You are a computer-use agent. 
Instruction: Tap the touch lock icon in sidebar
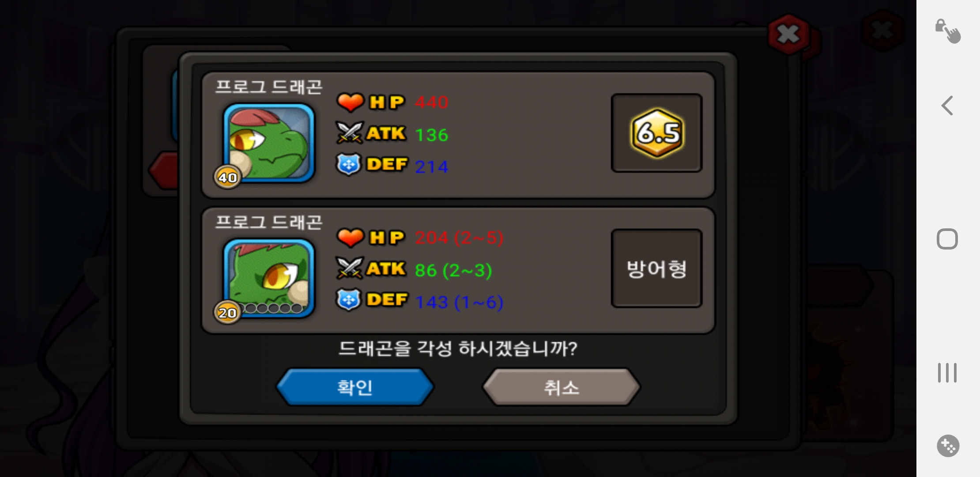947,31
